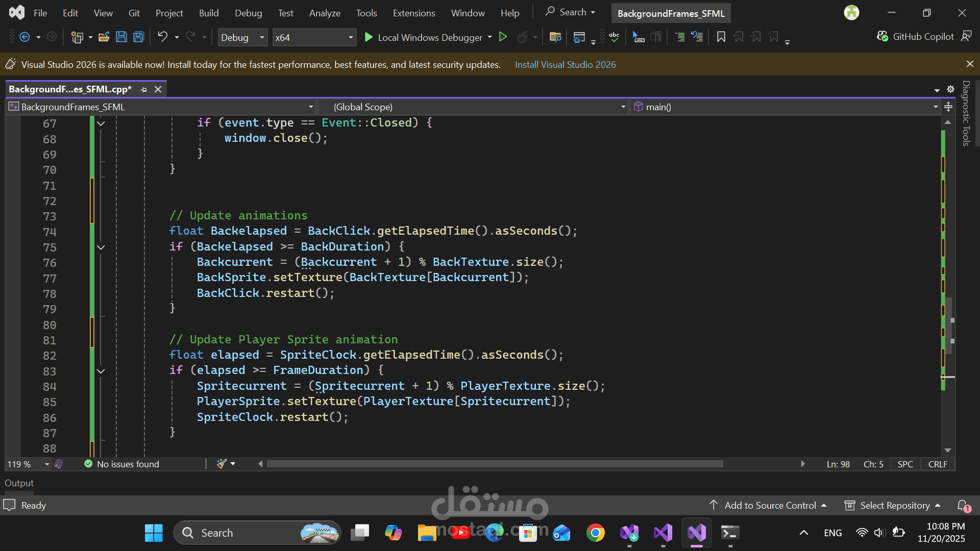Click the Undo arrow icon
980x551 pixels.
pos(162,37)
